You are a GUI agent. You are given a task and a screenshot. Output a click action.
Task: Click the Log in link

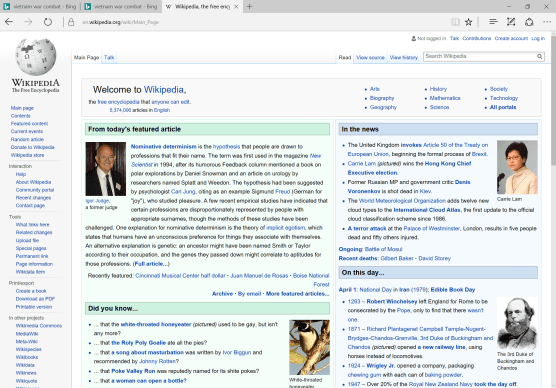click(538, 38)
